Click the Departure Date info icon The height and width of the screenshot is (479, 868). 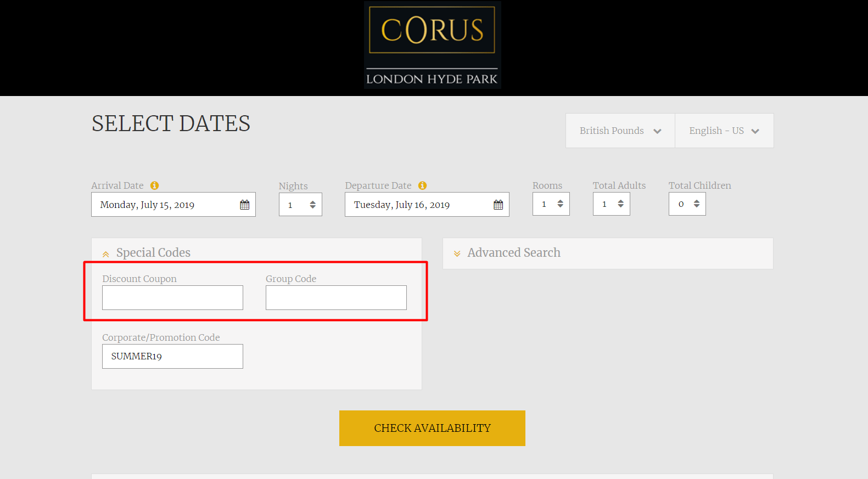(423, 185)
